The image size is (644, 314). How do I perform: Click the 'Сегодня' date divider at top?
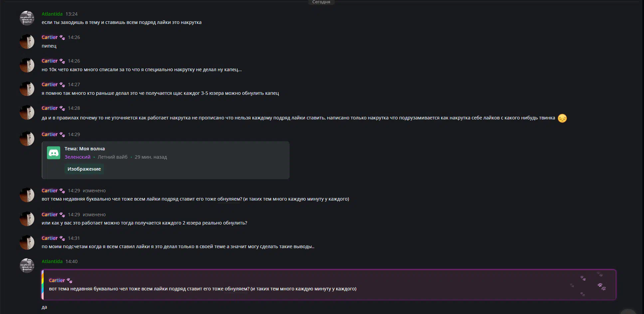click(x=321, y=2)
